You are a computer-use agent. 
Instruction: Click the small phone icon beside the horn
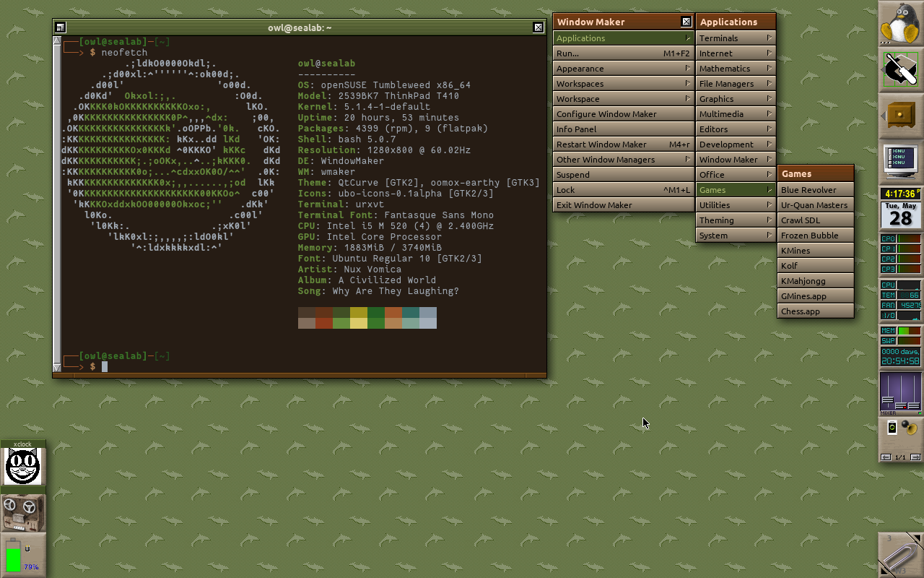tap(892, 428)
